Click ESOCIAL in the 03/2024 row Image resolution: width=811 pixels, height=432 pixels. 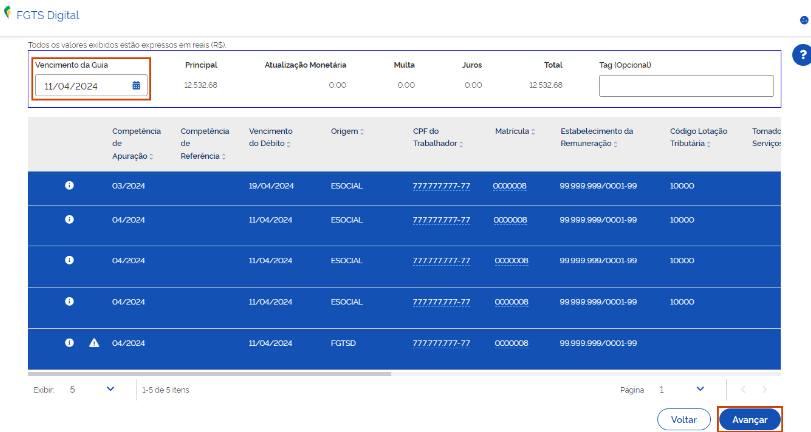[x=347, y=186]
